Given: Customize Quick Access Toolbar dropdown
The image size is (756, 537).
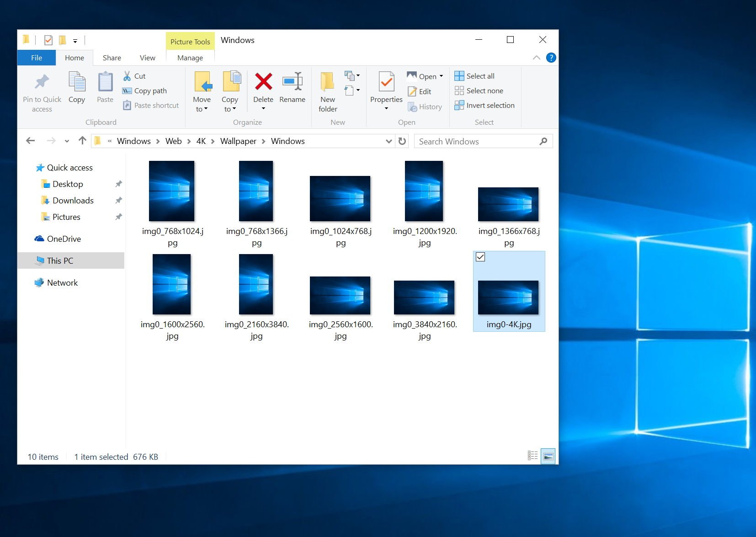Looking at the screenshot, I should 75,41.
